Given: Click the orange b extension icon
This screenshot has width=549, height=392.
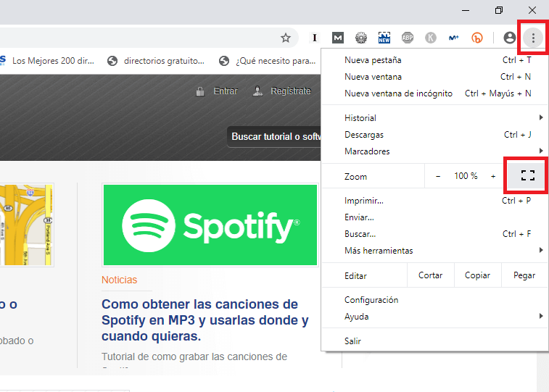Looking at the screenshot, I should click(x=477, y=38).
